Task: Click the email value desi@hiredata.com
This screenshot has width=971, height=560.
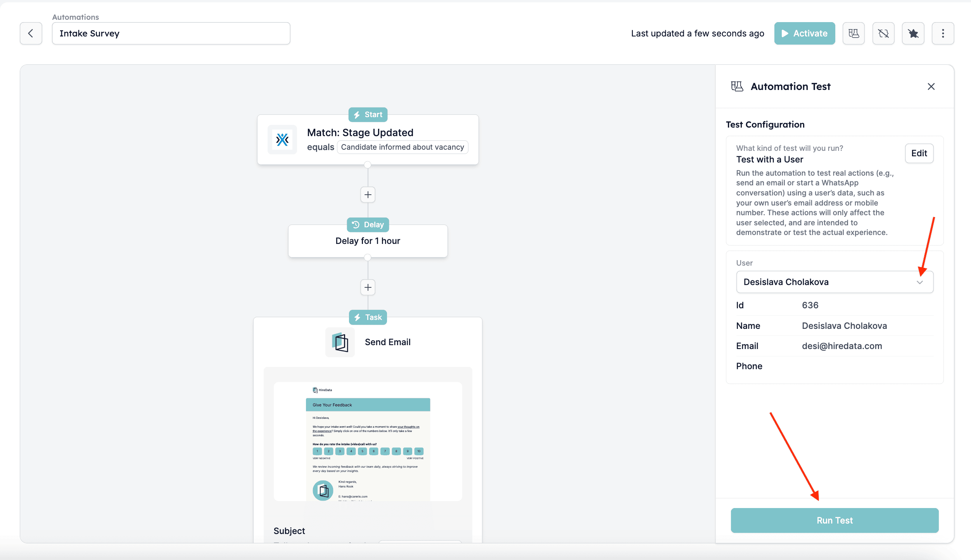Action: coord(842,346)
